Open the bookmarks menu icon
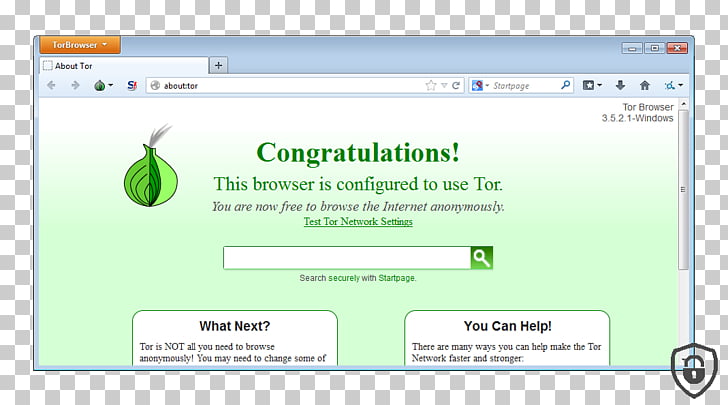This screenshot has height=405, width=728. [x=588, y=85]
